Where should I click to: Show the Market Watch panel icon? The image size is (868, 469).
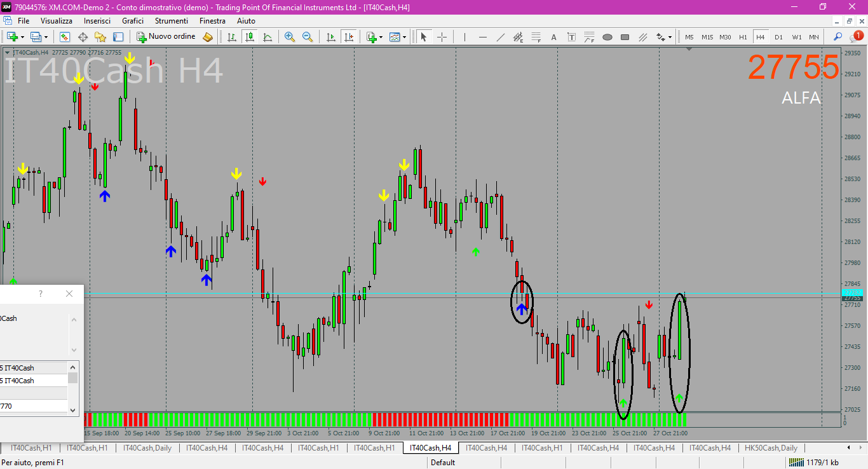tap(65, 37)
